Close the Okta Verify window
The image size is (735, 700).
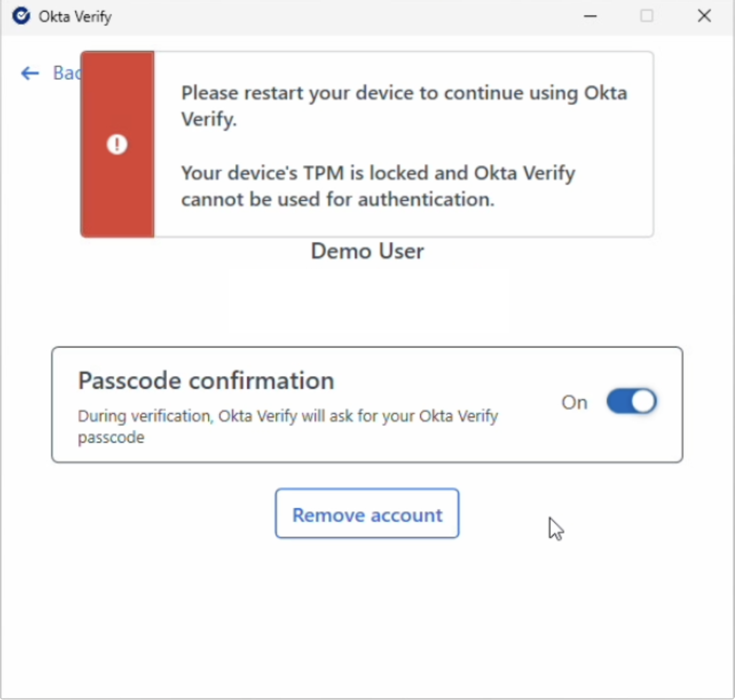[x=704, y=16]
